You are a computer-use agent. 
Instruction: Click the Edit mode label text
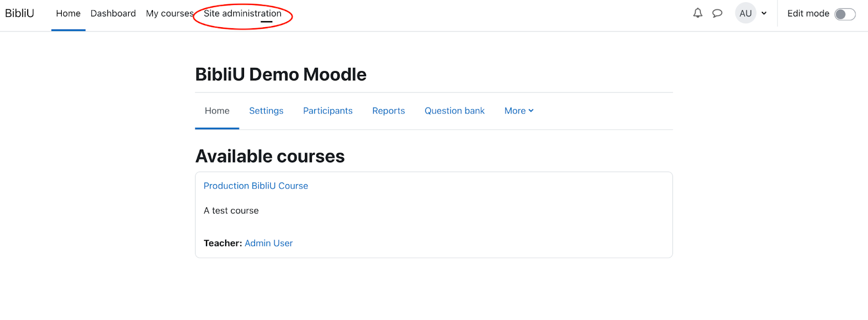click(x=808, y=14)
